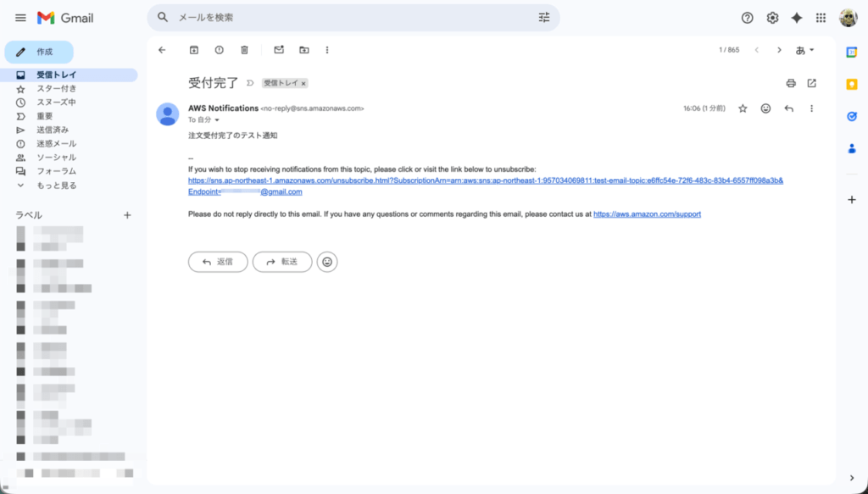Open the email in a new window
Screen dimensions: 868x494
812,83
